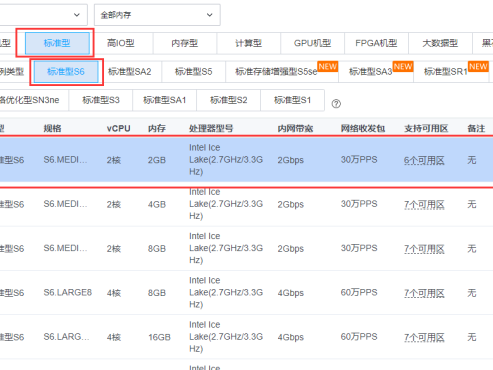
Task: Select the 标准型S3 instance type
Action: click(101, 100)
